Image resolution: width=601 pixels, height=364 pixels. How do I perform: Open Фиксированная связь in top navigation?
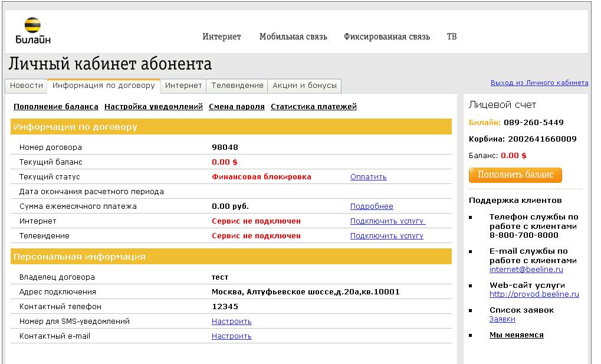387,37
